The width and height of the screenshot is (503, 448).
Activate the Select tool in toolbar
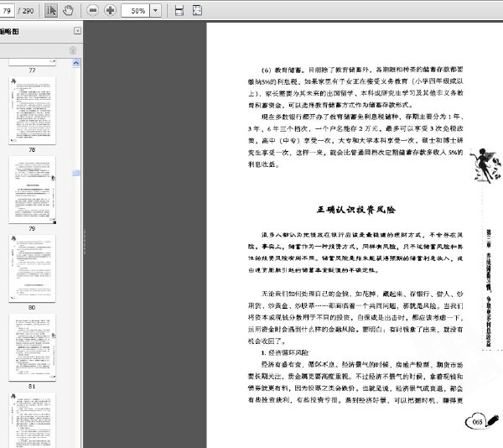point(51,11)
